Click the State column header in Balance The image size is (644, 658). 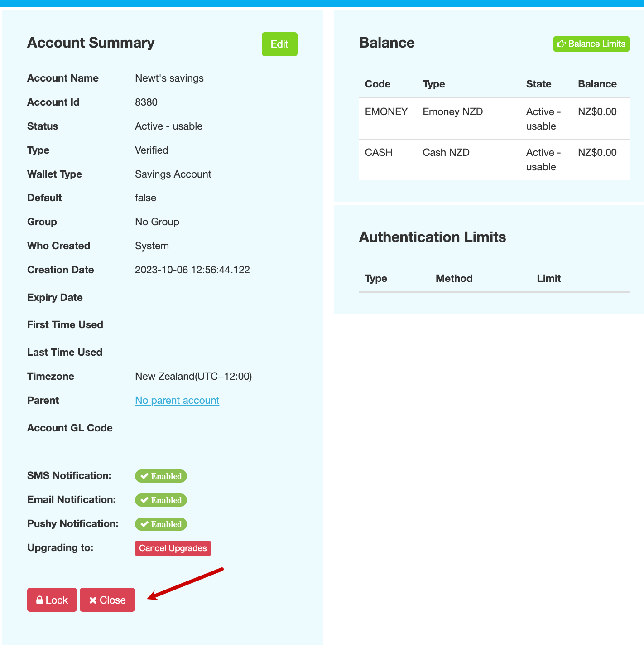538,84
